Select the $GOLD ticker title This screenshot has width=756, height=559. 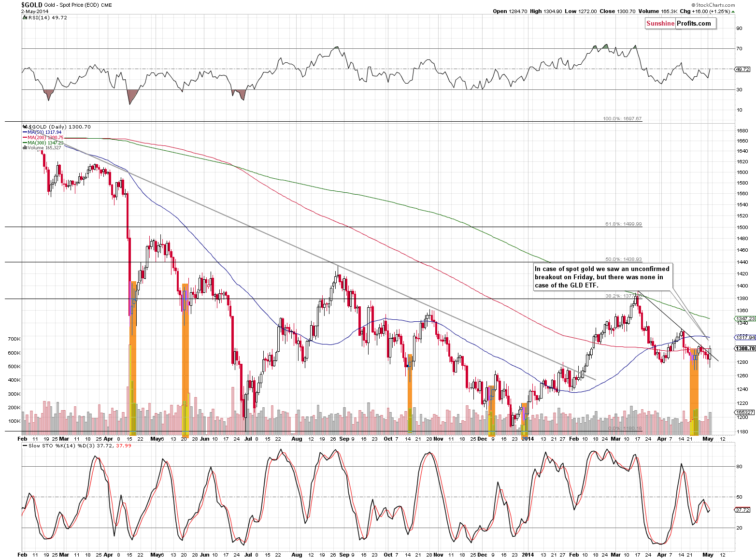coord(31,5)
